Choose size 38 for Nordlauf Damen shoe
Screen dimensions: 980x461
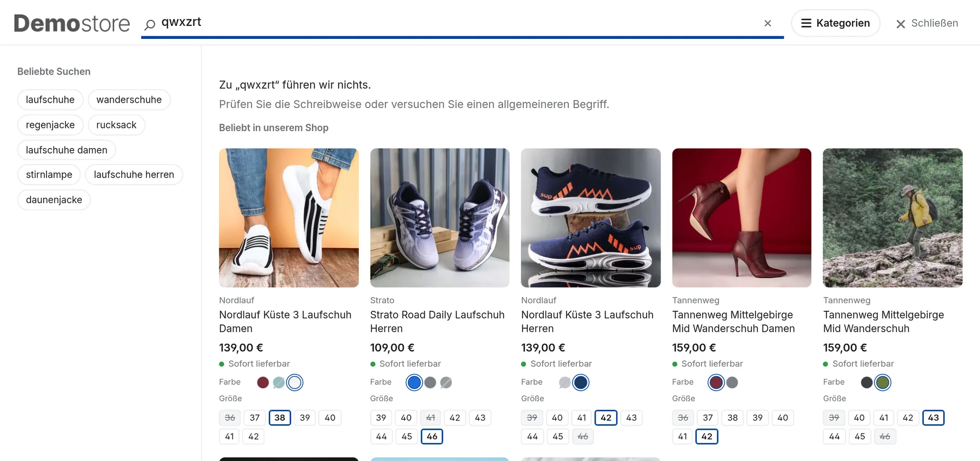click(x=279, y=418)
